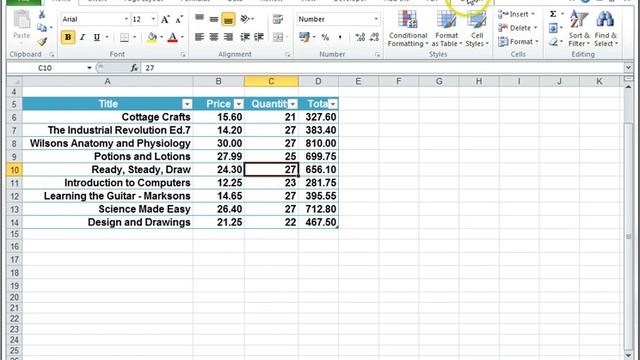Apply cell borders with the Borders icon
The height and width of the screenshot is (360, 640).
[x=124, y=38]
